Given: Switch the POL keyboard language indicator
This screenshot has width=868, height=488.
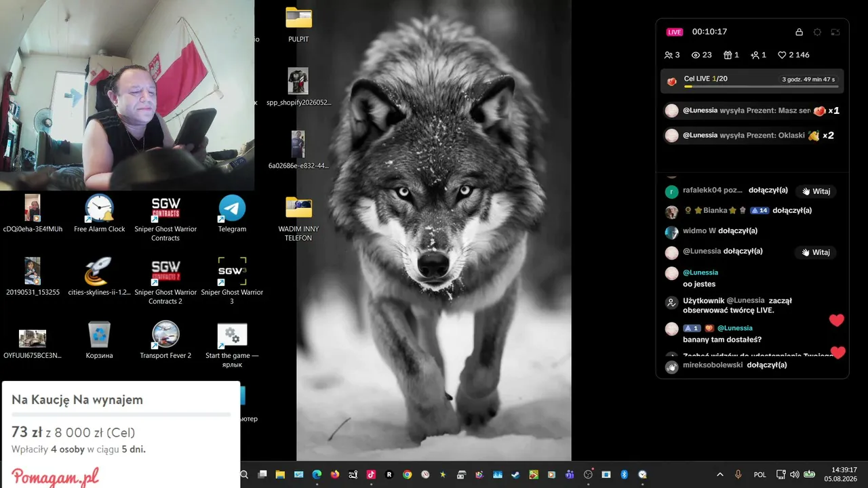Looking at the screenshot, I should [x=760, y=474].
